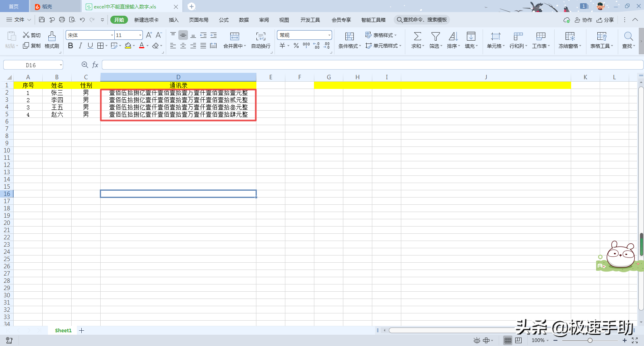Toggle Wrap Text (自动换行)
The width and height of the screenshot is (644, 346).
click(261, 37)
